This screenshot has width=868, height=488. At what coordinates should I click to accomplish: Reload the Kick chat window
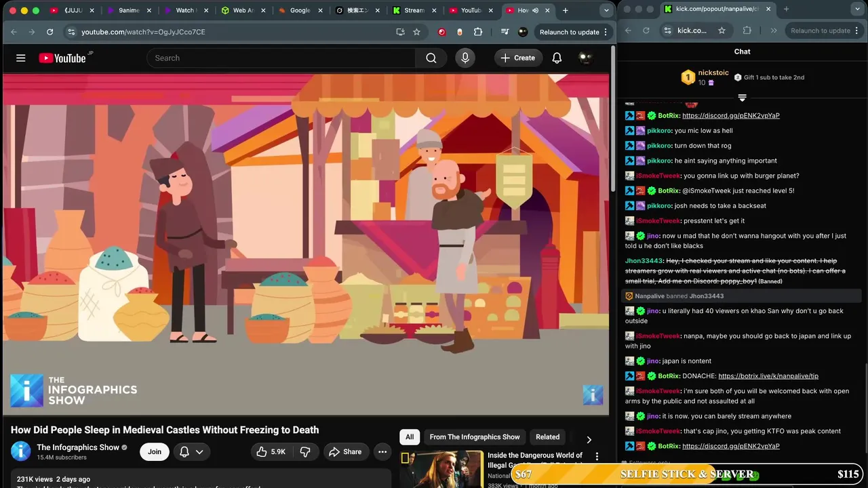[x=646, y=30]
